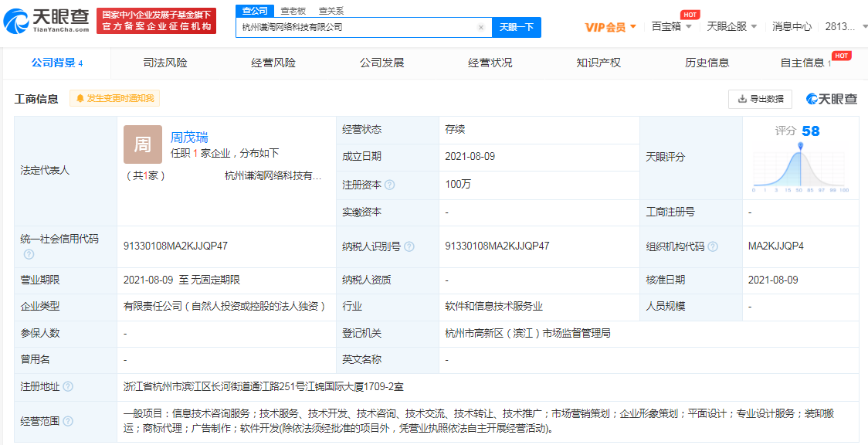Open the 知识产权 tab
868x445 pixels.
[x=598, y=63]
